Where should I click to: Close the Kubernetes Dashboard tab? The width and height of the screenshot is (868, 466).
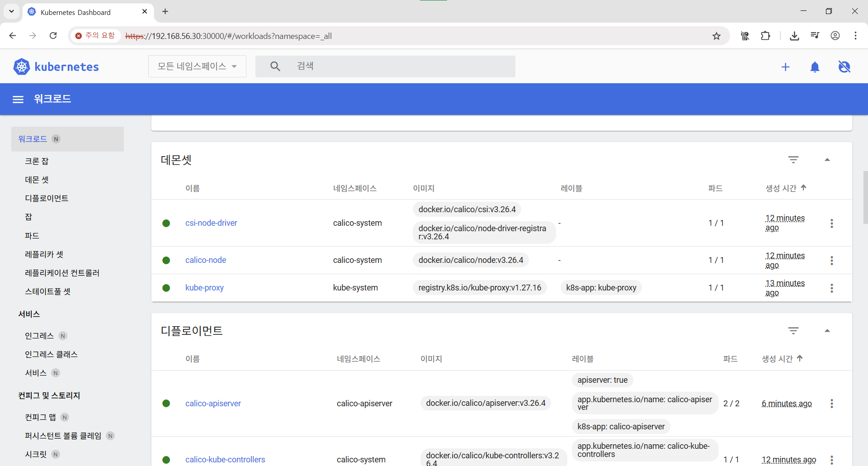(145, 12)
